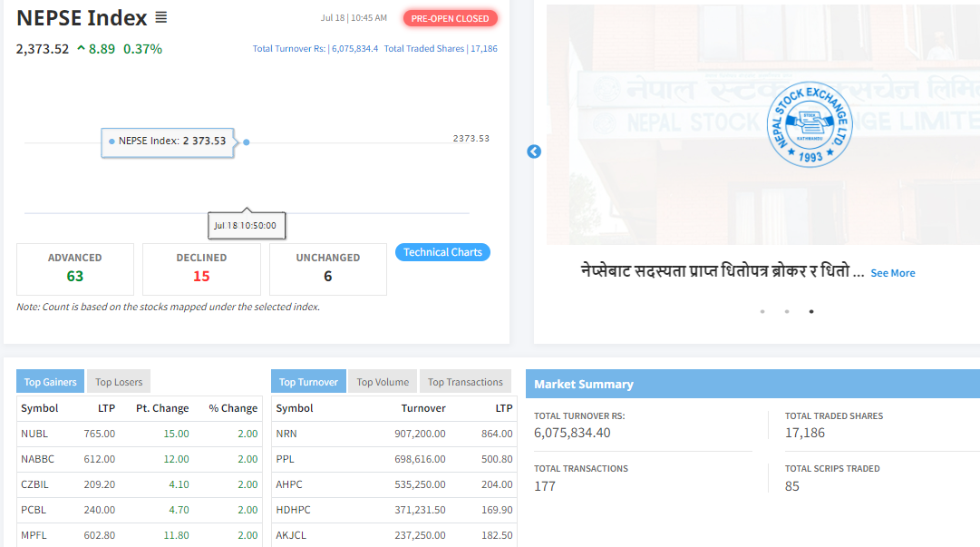This screenshot has height=547, width=980.
Task: Open the NRN symbol in turnover table
Action: pos(286,434)
